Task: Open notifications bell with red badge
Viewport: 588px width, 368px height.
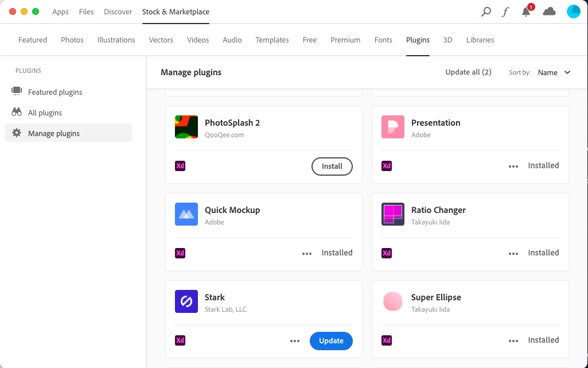Action: [x=527, y=11]
